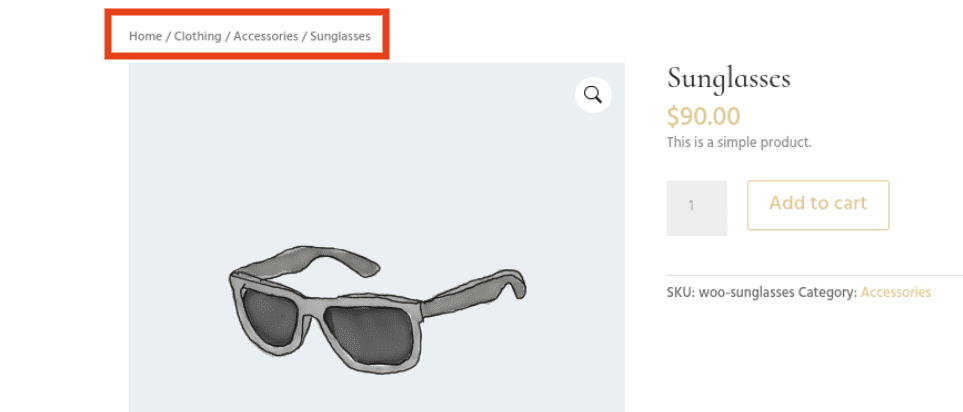Click the woo-sunglasses SKU text
963x412 pixels.
click(744, 293)
